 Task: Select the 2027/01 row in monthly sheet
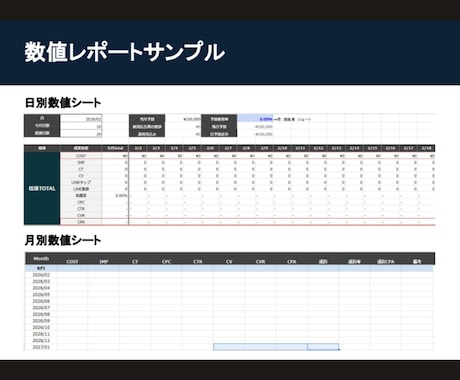click(229, 347)
